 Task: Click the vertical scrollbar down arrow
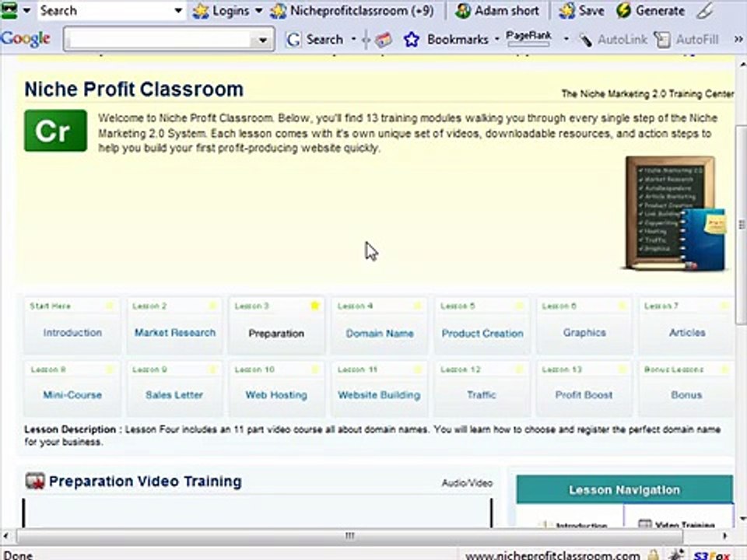pyautogui.click(x=742, y=519)
